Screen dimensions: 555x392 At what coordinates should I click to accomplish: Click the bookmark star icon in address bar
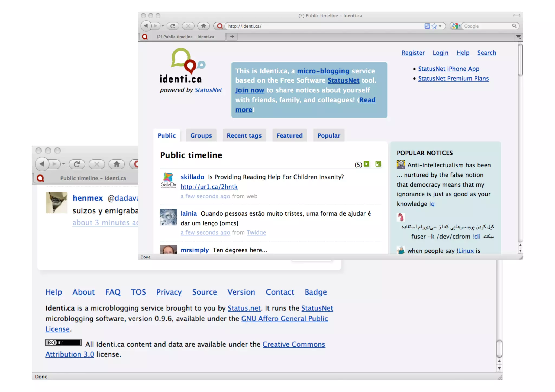point(434,26)
